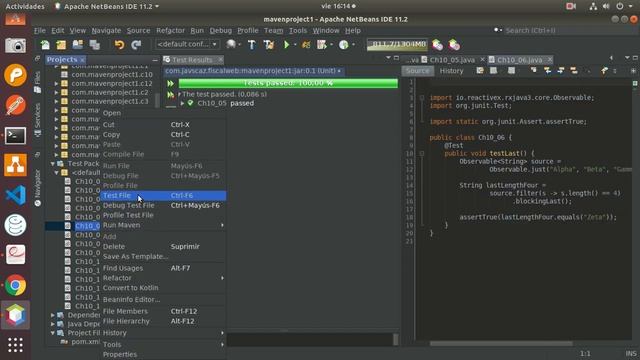Rerun tests in Test Results panel
This screenshot has width=640, height=360.
pos(170,83)
